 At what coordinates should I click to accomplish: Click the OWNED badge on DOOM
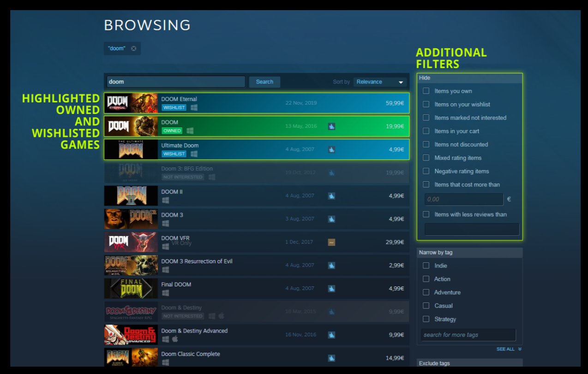click(x=172, y=131)
